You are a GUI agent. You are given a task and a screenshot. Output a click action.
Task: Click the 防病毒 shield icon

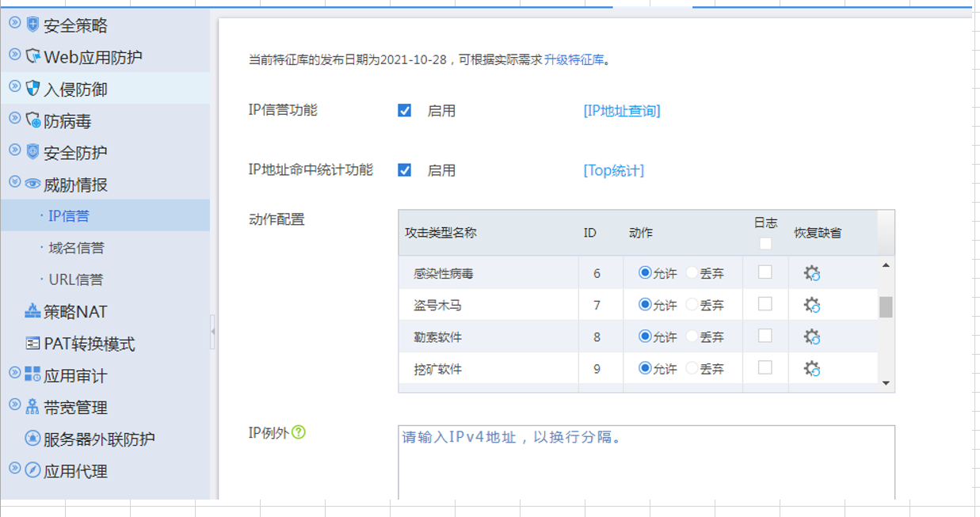[32, 120]
